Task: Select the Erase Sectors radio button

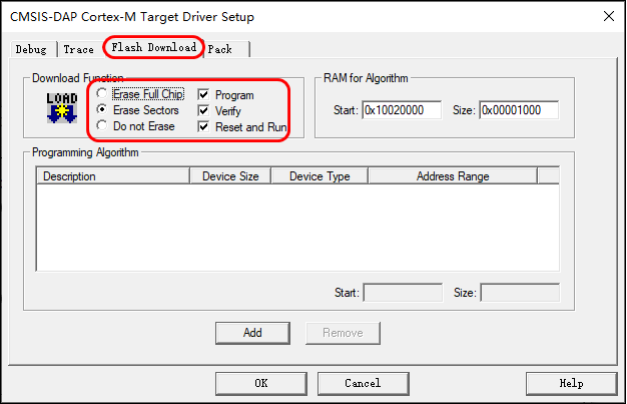Action: pyautogui.click(x=102, y=110)
